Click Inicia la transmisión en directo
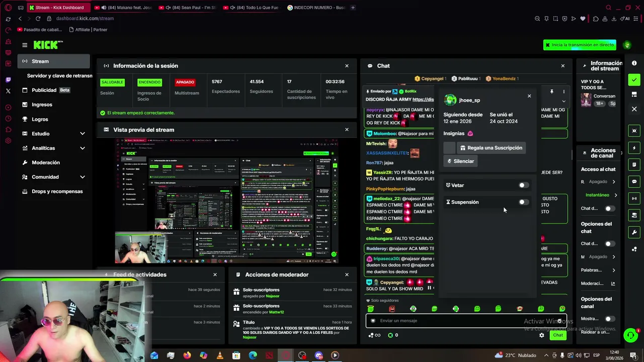Screen dimensions: 644x362 point(580,45)
